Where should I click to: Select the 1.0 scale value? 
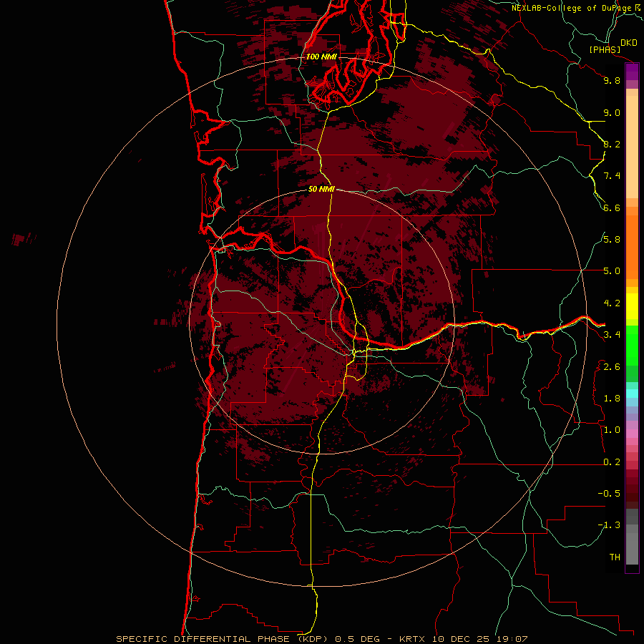coord(612,430)
